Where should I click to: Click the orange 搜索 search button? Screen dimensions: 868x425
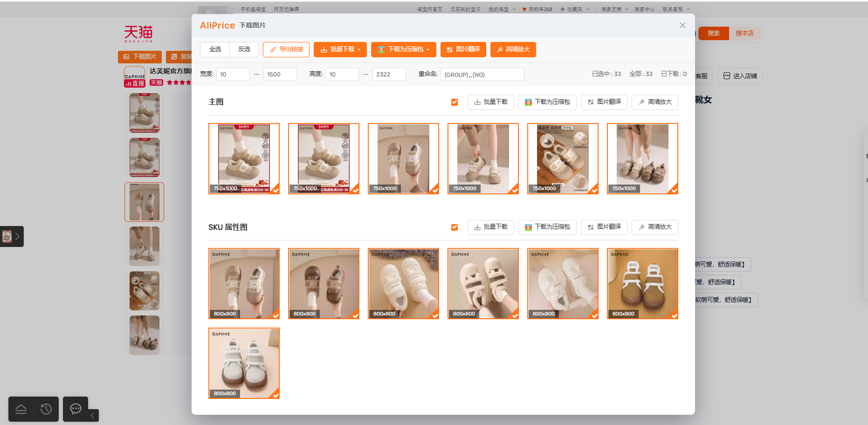pos(713,34)
